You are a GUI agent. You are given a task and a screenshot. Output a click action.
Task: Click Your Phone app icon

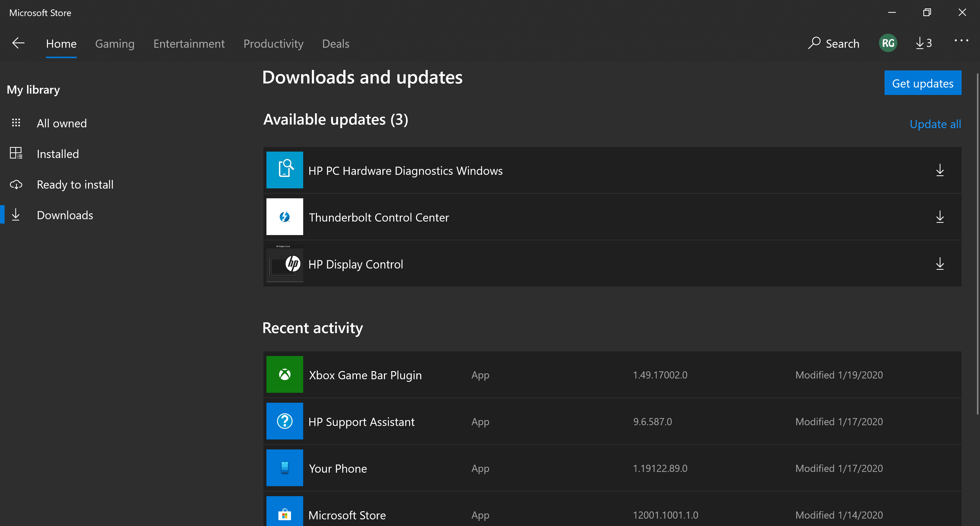tap(285, 468)
